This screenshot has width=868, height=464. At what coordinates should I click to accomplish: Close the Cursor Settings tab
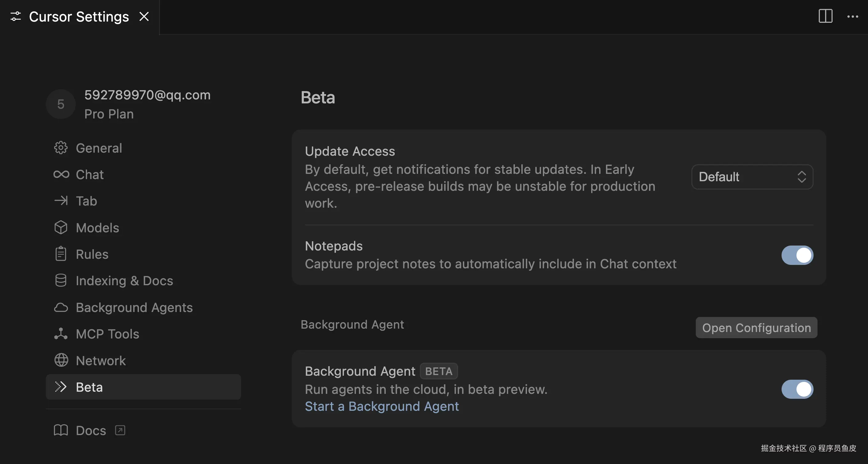144,17
